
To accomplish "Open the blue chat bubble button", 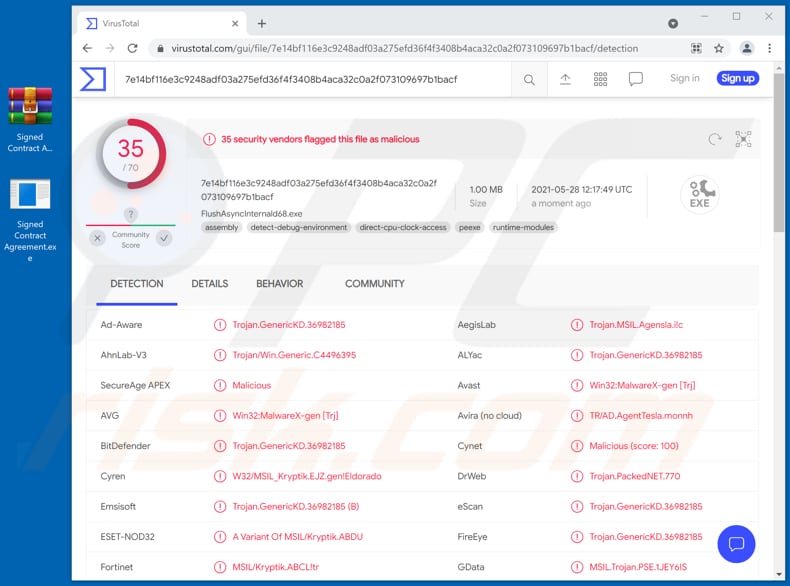I will [x=736, y=544].
